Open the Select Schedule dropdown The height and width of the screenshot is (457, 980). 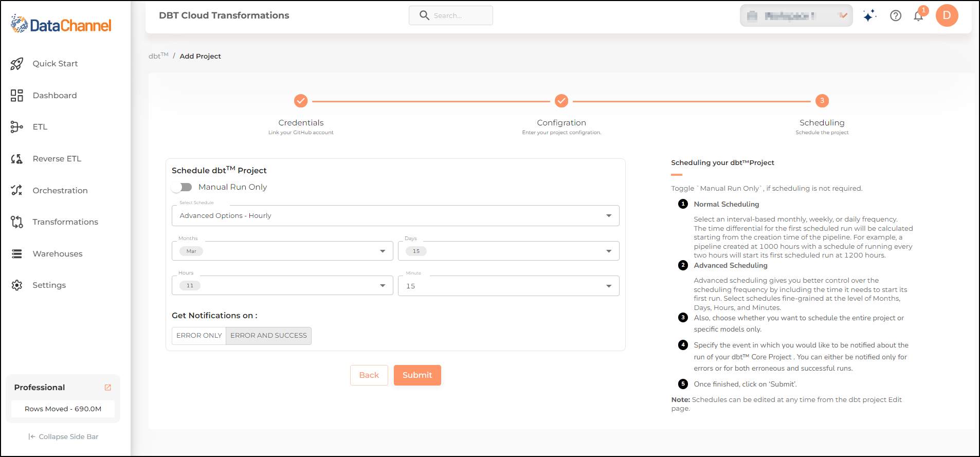point(395,216)
